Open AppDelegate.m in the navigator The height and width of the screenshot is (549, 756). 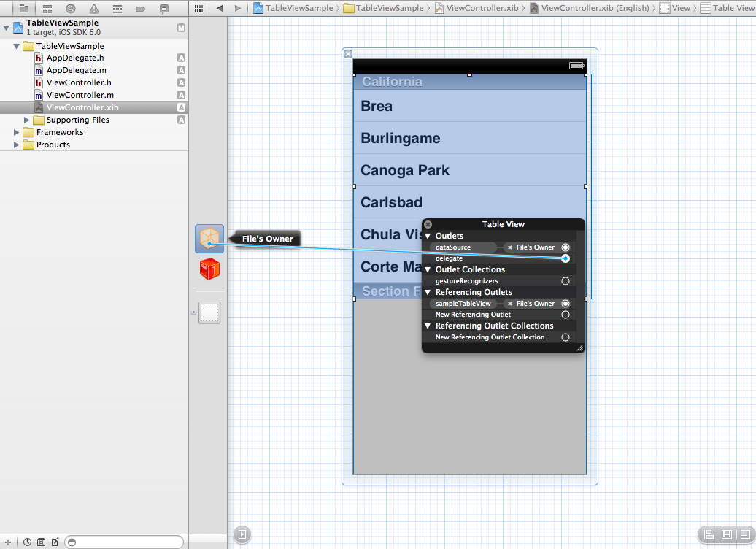[x=76, y=70]
